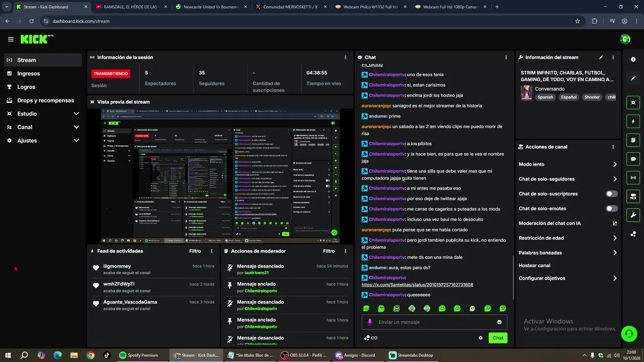
Task: Select Stream in the sidebar
Action: 43,60
